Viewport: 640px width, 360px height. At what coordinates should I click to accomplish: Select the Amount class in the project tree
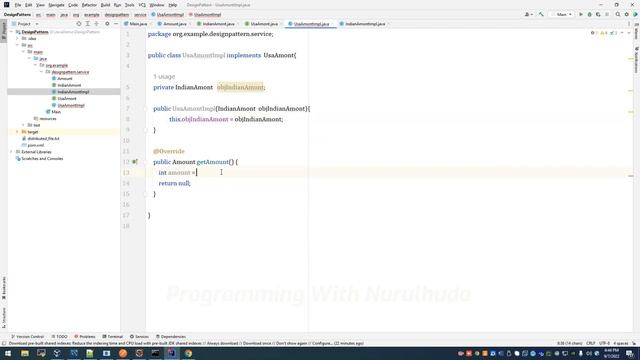(x=64, y=78)
